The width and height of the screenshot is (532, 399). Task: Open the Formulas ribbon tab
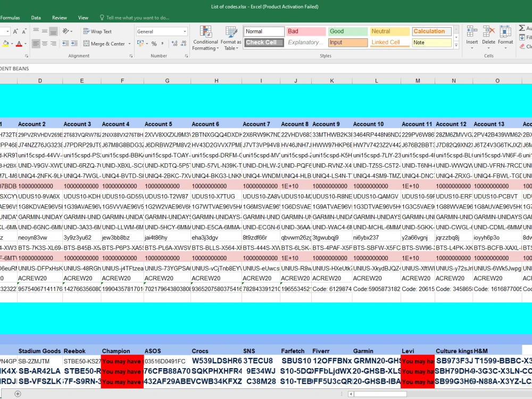[10, 18]
